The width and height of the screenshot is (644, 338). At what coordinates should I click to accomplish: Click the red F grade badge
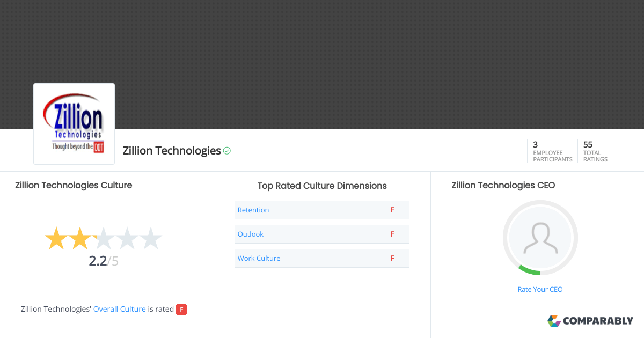181,310
